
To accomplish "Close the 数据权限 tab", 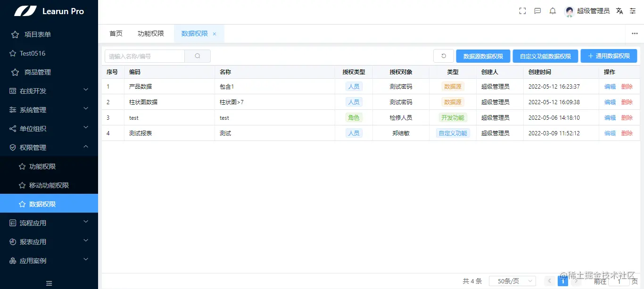I will click(x=215, y=34).
